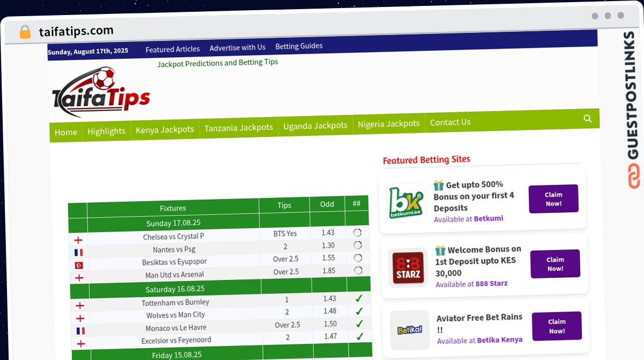Click Nantes vs Psg fixture
This screenshot has width=644, height=360.
click(174, 249)
